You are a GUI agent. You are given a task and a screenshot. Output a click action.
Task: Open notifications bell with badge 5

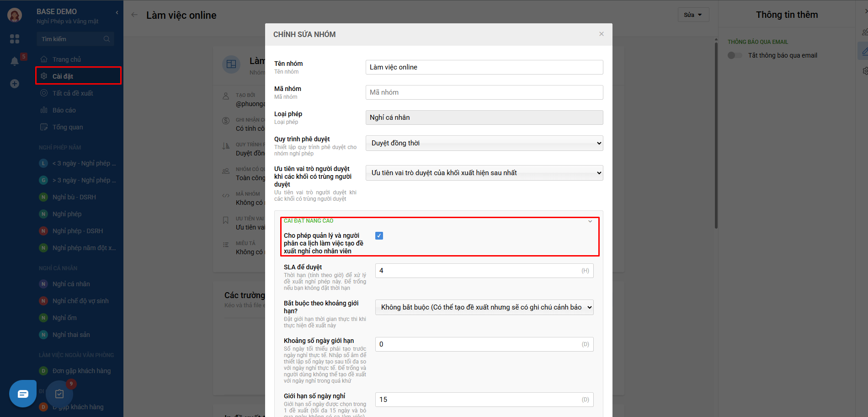pos(15,61)
